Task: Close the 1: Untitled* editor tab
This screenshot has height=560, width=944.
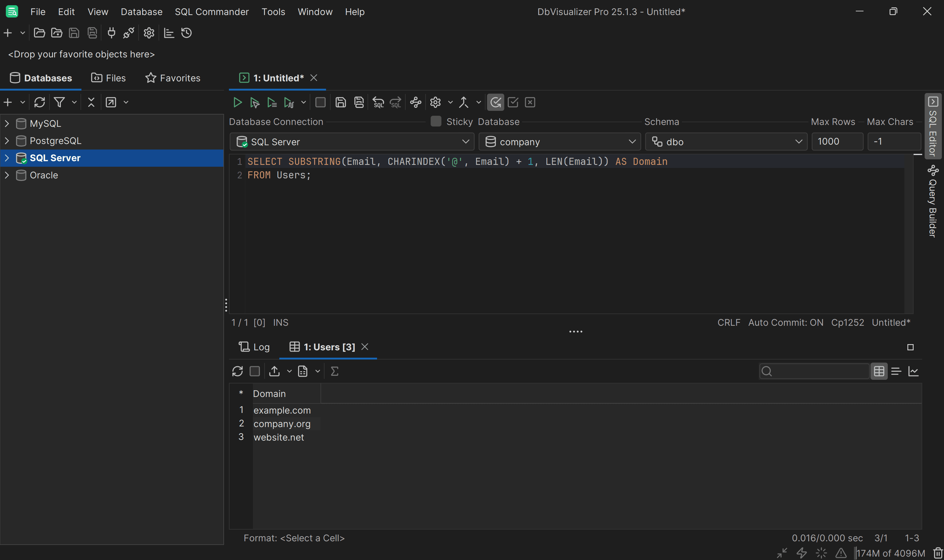Action: click(314, 78)
